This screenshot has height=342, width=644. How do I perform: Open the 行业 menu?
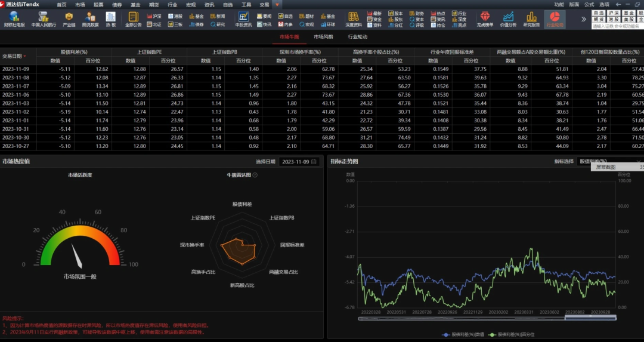point(172,5)
